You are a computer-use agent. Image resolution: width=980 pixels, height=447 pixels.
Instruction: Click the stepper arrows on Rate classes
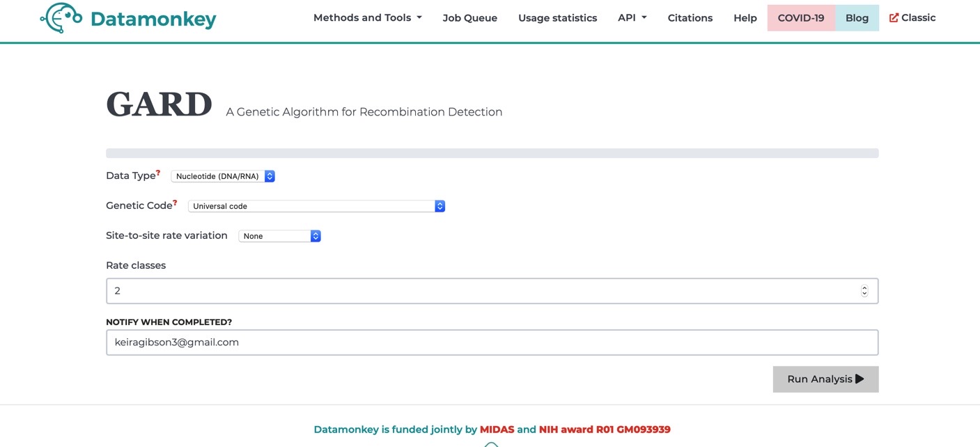(864, 290)
